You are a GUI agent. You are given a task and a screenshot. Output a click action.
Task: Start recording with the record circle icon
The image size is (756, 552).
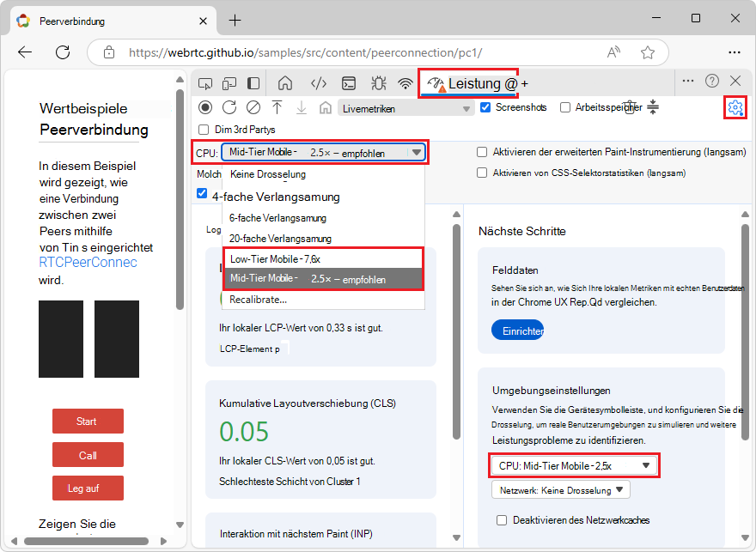tap(204, 107)
